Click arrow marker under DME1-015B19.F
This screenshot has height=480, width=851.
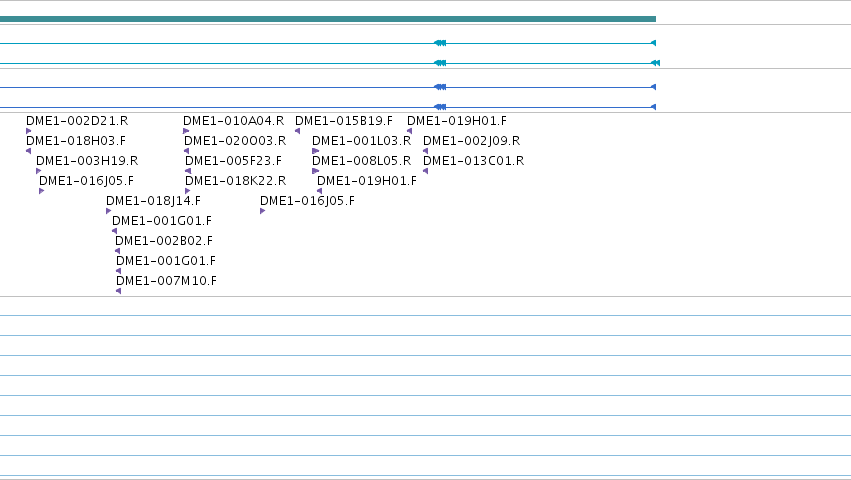point(297,131)
